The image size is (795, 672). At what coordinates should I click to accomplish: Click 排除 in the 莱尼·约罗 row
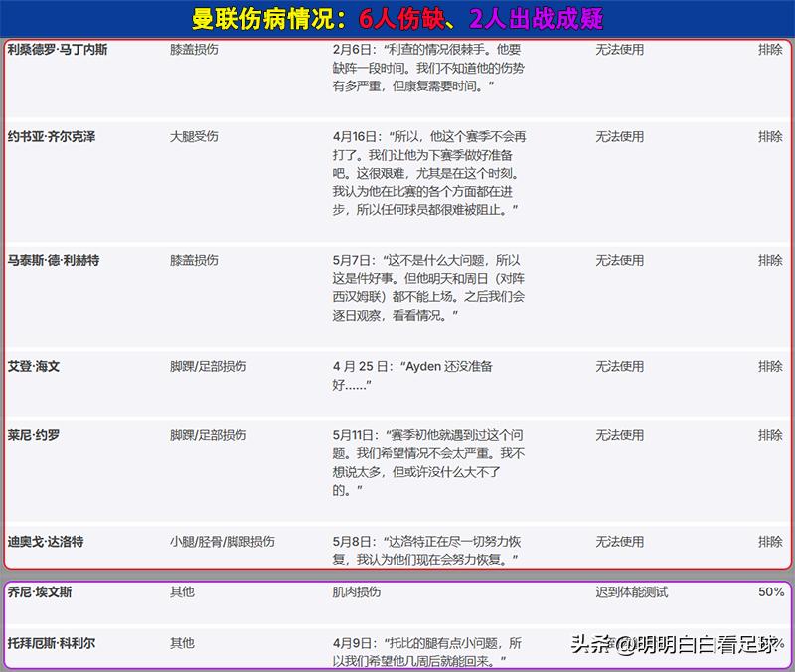point(770,435)
